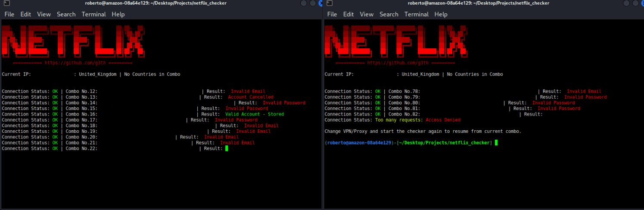Open the View menu in left terminal
This screenshot has height=210, width=644.
44,14
